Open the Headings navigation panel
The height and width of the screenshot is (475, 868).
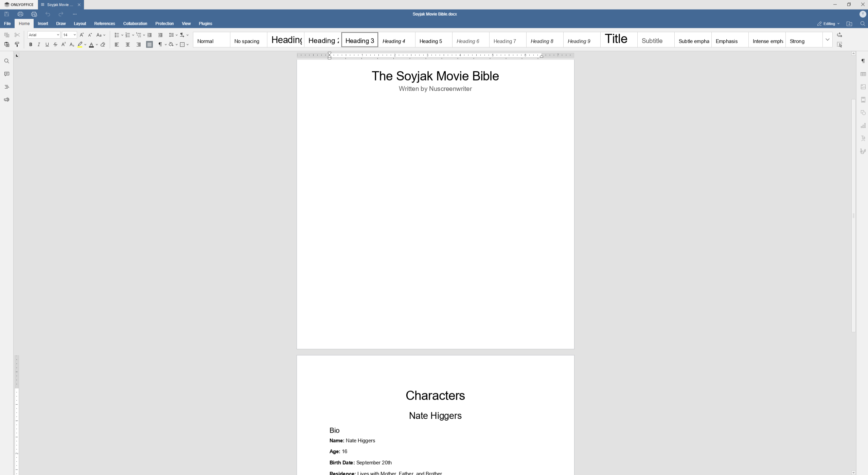(6, 87)
